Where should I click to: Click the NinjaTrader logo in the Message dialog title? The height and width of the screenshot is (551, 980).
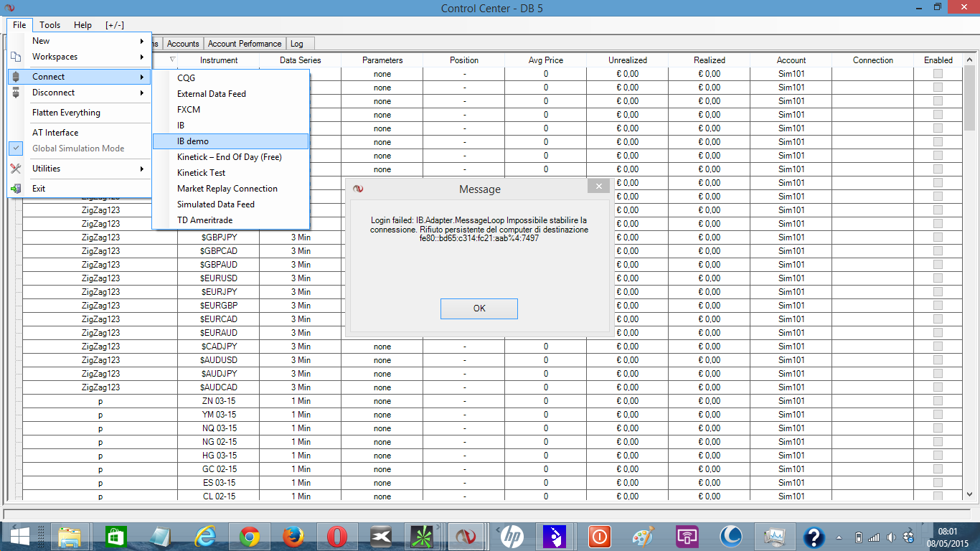pos(358,189)
